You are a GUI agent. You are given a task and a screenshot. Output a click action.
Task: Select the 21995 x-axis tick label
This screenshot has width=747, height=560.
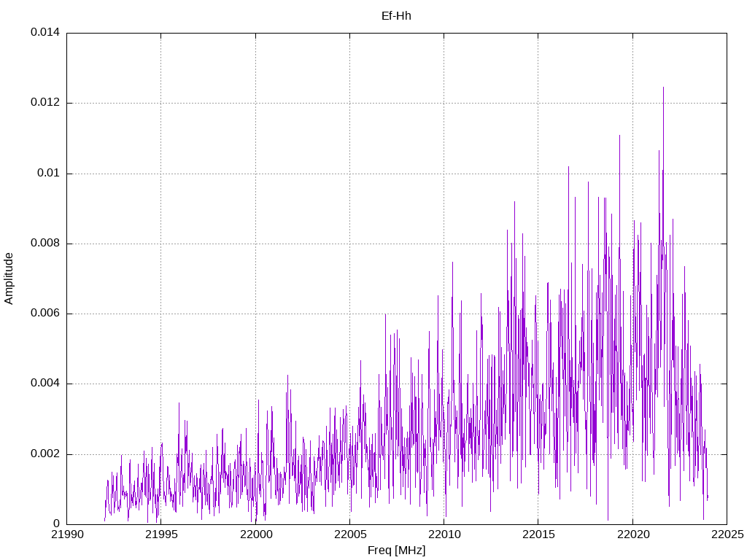pyautogui.click(x=161, y=534)
